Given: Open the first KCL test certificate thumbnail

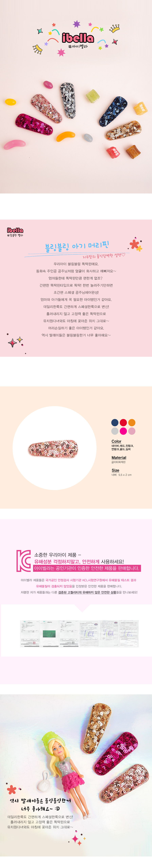Looking at the screenshot, I should tap(30, 633).
